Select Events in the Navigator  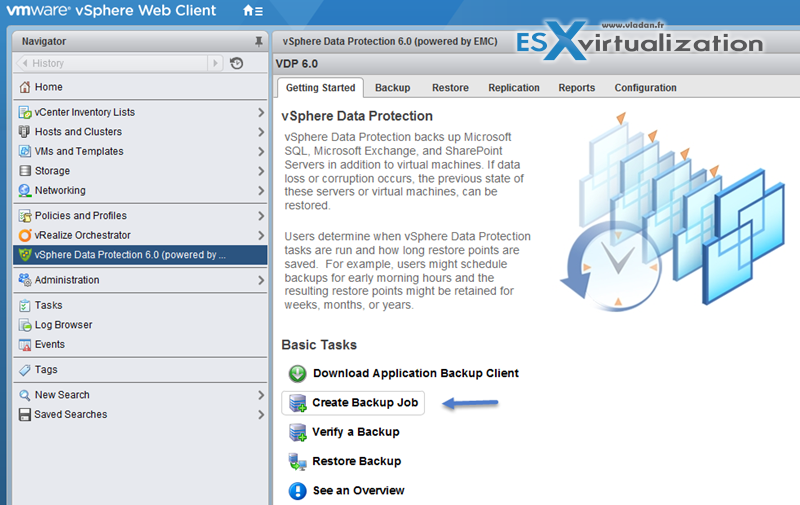pyautogui.click(x=140, y=345)
